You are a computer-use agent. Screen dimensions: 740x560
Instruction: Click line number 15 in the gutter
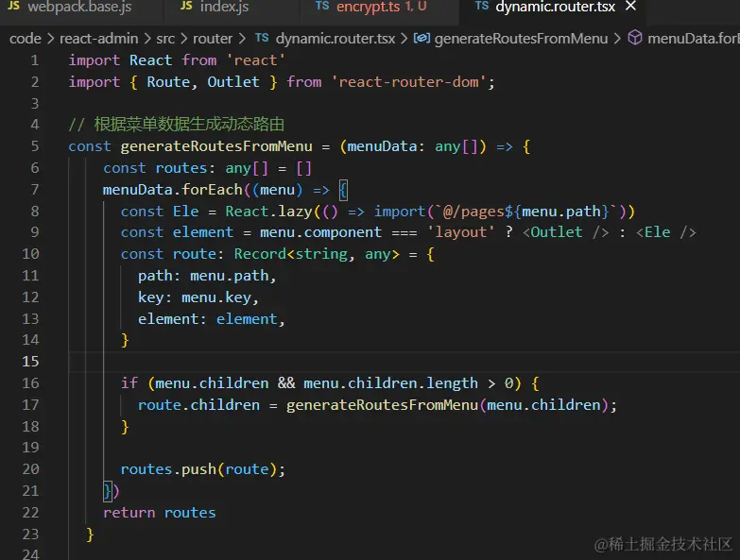tap(30, 362)
